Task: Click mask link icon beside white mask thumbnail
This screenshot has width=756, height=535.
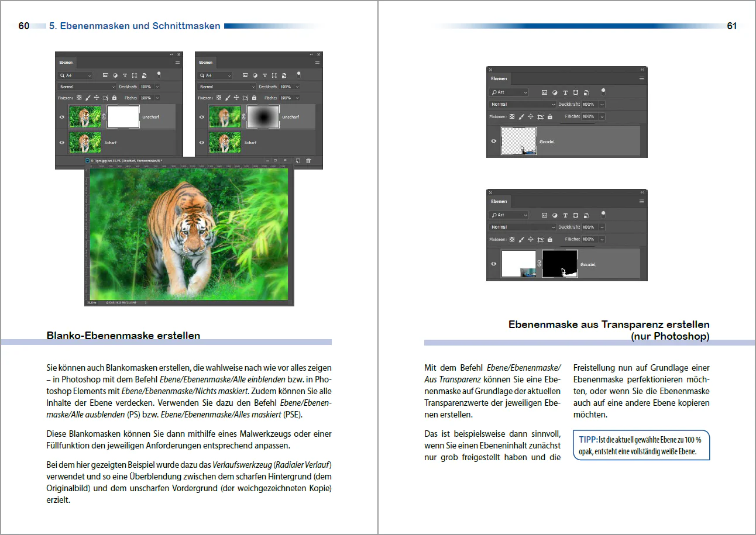Action: click(x=104, y=118)
